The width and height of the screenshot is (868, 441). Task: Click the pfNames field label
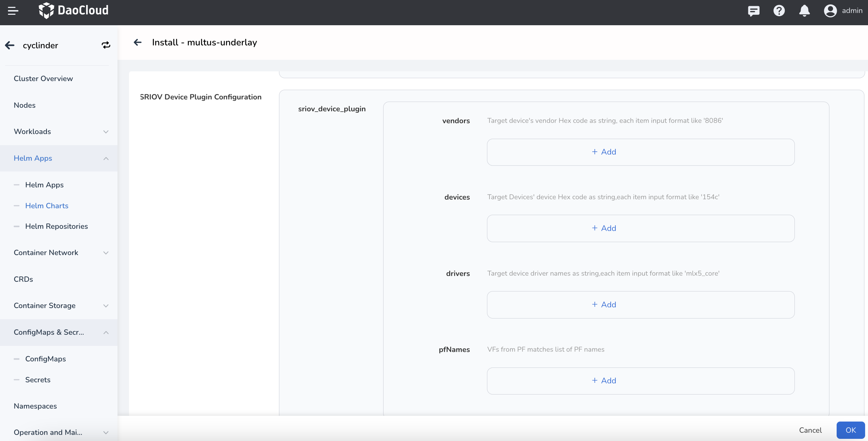(x=454, y=349)
